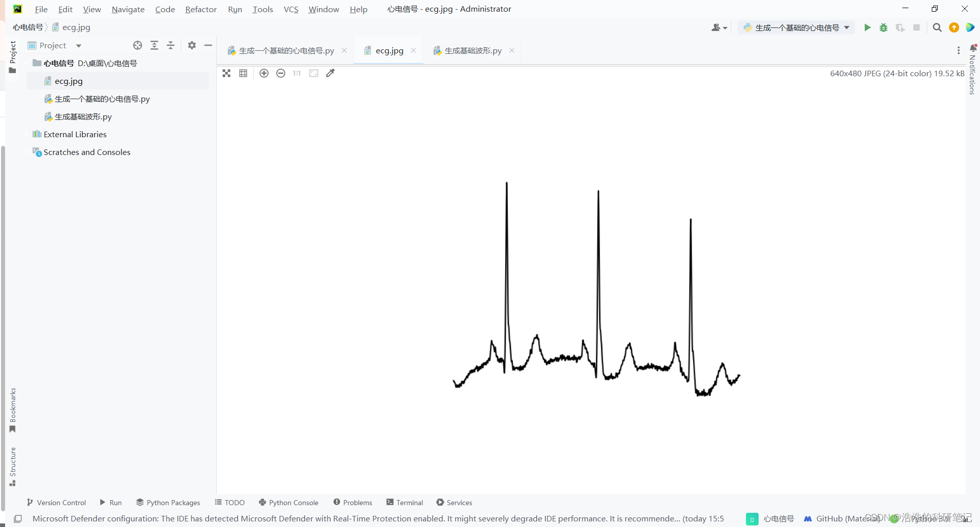
Task: Toggle grid display in image viewer
Action: pyautogui.click(x=243, y=73)
